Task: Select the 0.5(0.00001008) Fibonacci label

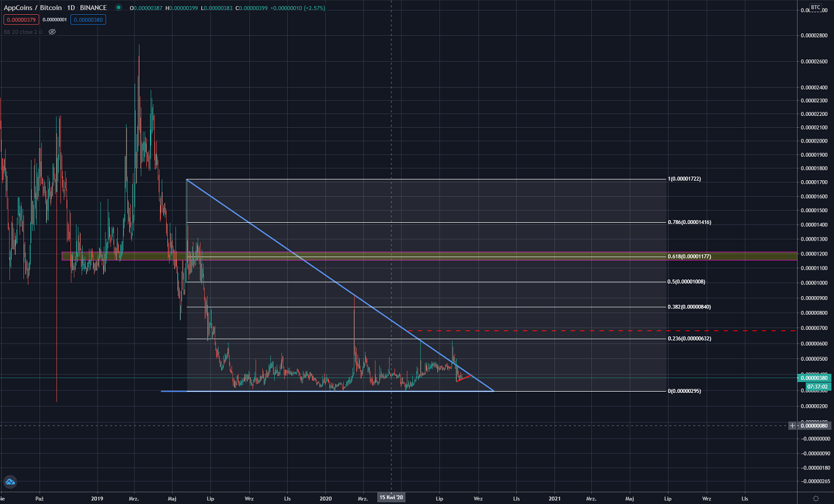Action: (686, 282)
